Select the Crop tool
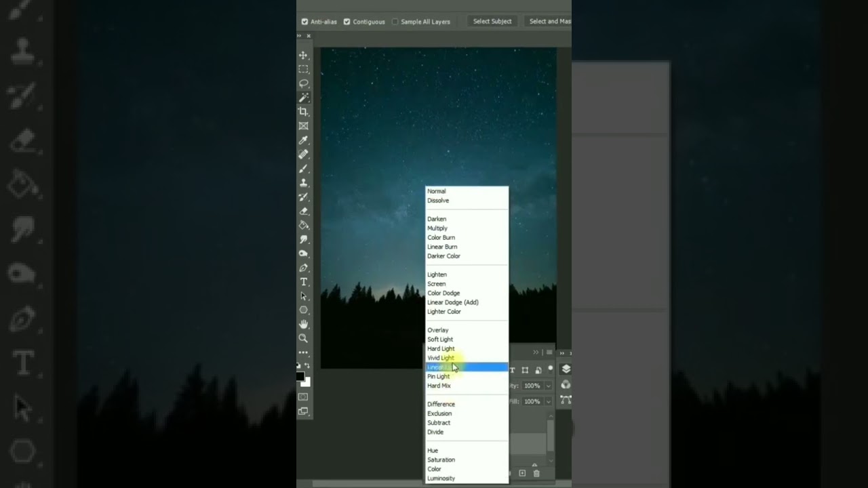Screen dimensions: 868x488 tap(303, 112)
